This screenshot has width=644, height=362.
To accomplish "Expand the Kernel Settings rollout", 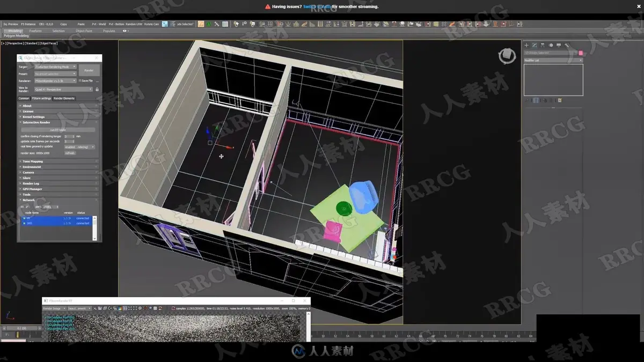I will click(x=58, y=117).
